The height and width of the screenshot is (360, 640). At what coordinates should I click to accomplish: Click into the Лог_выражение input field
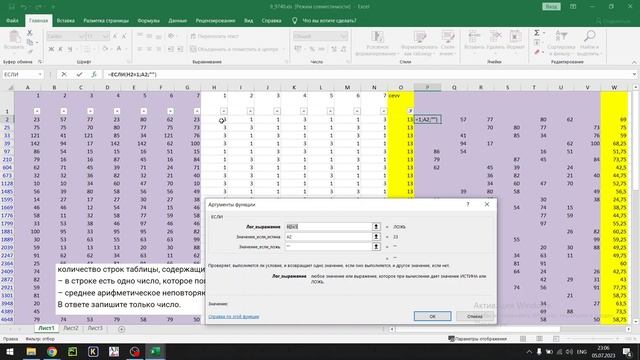328,227
